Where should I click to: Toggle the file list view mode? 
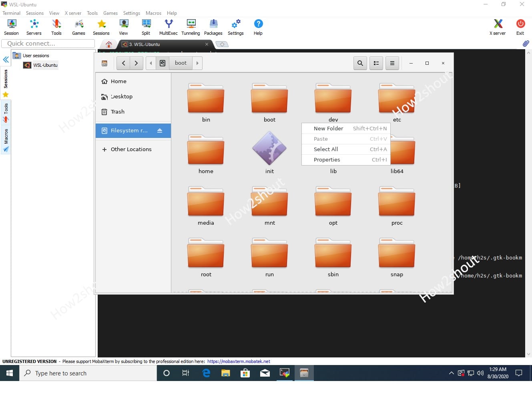(x=376, y=63)
